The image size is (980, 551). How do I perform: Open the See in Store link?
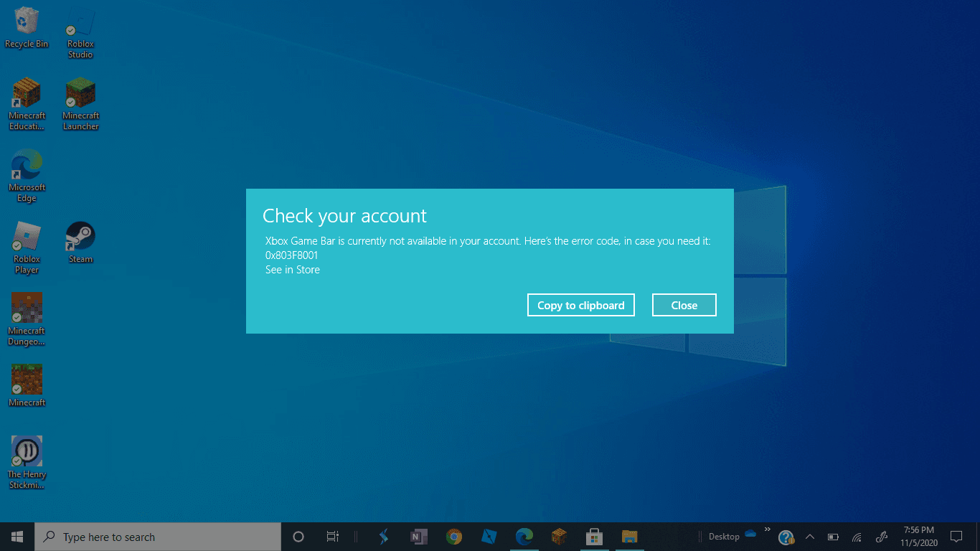tap(293, 270)
